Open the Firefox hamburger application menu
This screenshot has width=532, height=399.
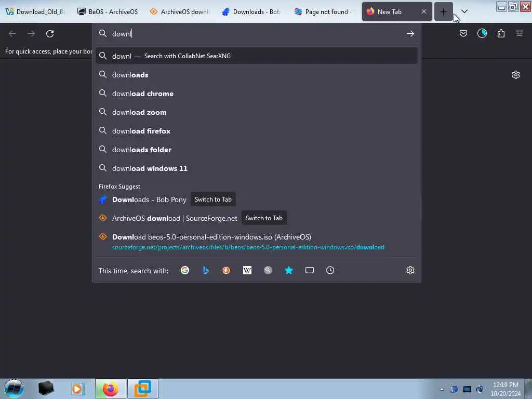(520, 33)
